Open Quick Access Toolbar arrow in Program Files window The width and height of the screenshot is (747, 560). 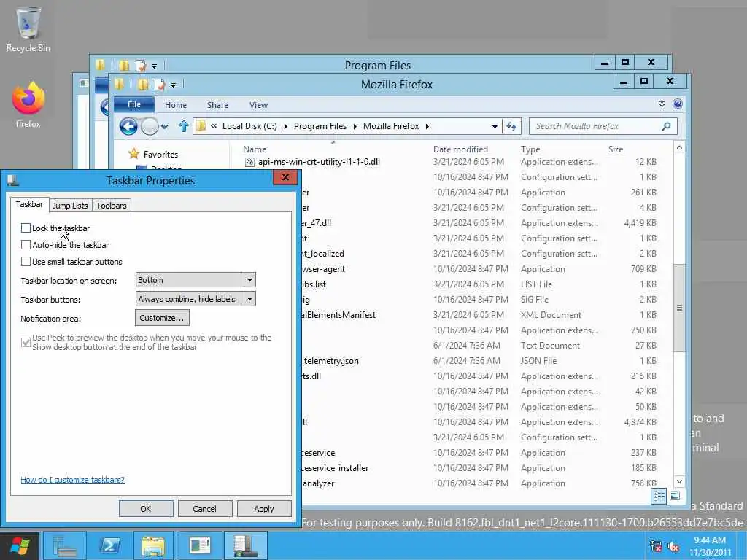point(155,66)
